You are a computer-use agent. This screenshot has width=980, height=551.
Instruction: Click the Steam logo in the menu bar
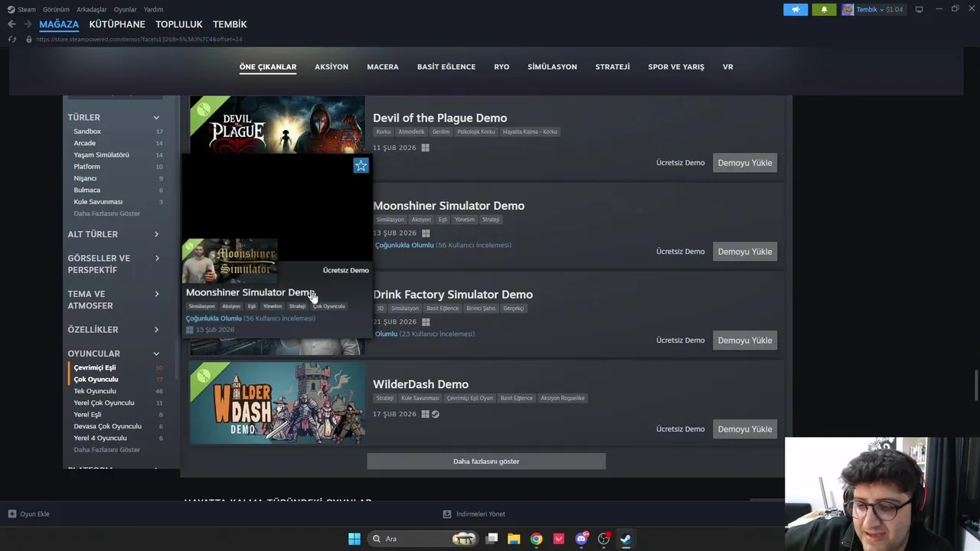11,9
